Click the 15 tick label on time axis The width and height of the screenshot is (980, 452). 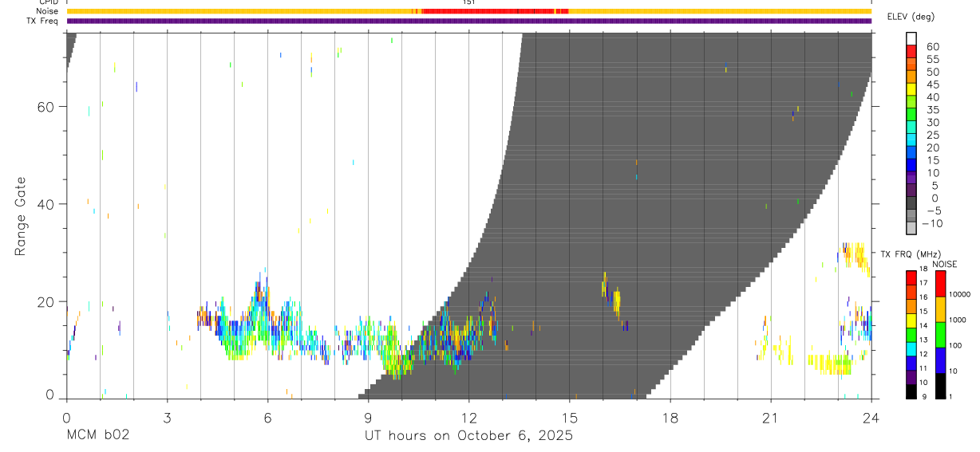[569, 418]
